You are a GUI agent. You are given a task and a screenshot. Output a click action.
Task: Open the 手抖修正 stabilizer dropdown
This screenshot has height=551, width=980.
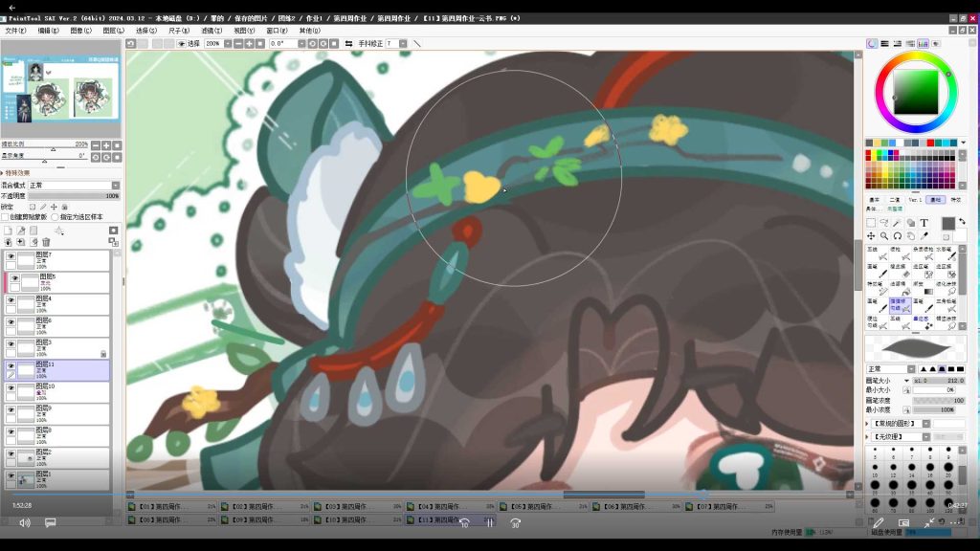[x=403, y=44]
